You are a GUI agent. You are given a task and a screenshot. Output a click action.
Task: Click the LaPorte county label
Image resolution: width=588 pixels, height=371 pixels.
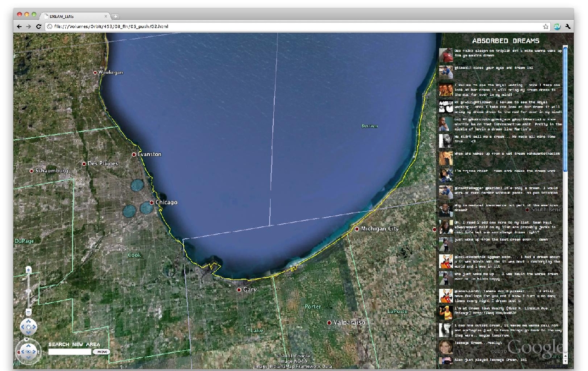click(397, 311)
